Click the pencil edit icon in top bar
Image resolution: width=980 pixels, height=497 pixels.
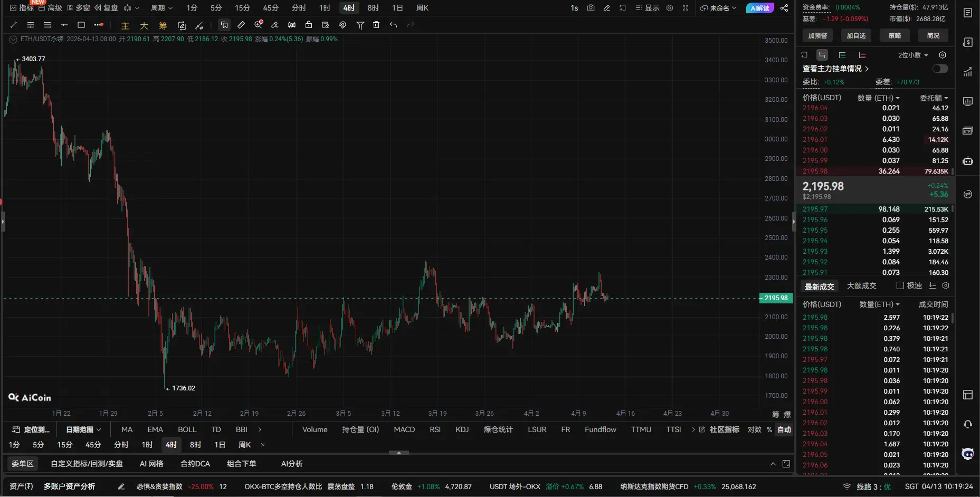click(x=607, y=8)
